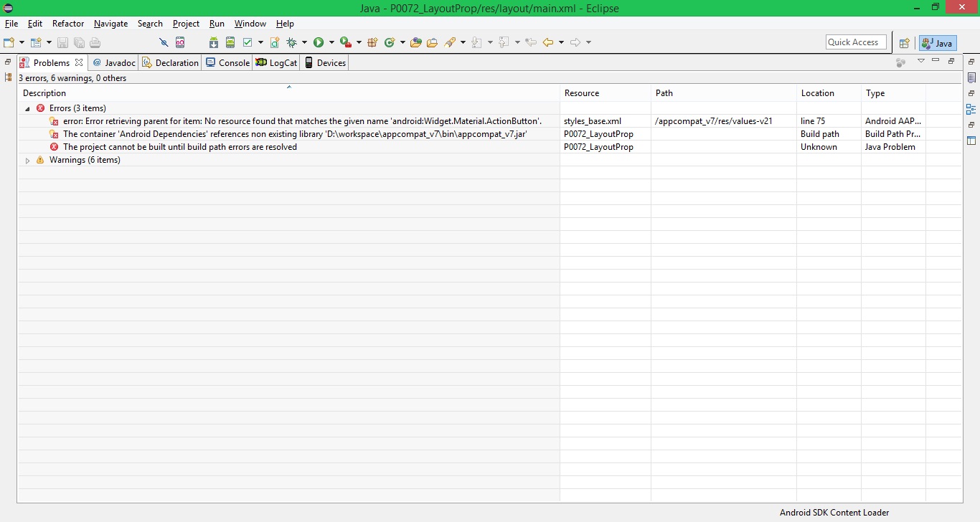The image size is (980, 522).
Task: Switch to the Declaration tab
Action: tap(170, 63)
